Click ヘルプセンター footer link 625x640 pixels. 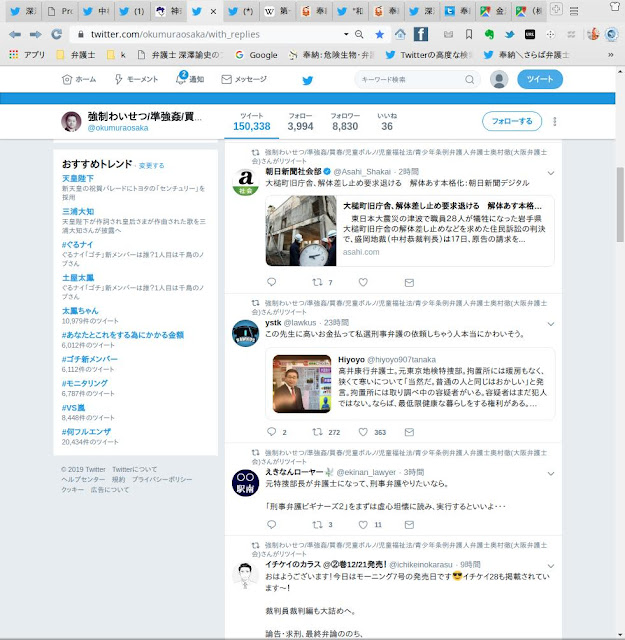(x=83, y=479)
